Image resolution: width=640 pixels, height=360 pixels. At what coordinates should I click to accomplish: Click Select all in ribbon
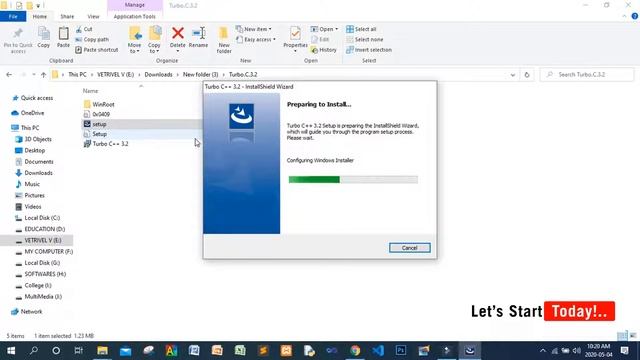tap(361, 29)
